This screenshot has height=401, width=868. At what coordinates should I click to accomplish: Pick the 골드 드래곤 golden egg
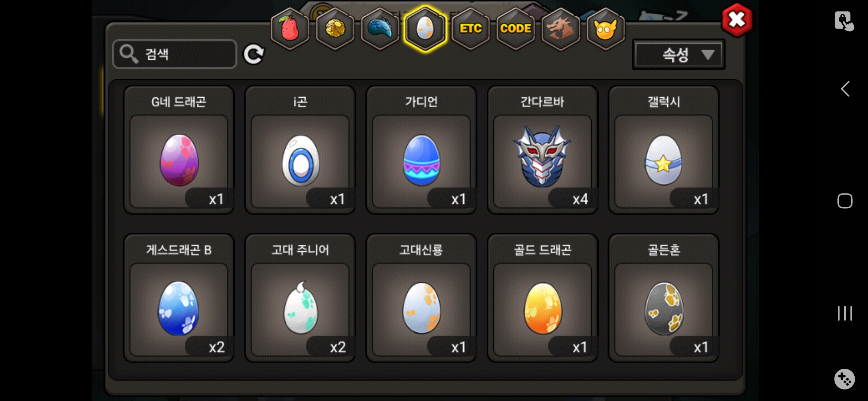click(543, 298)
